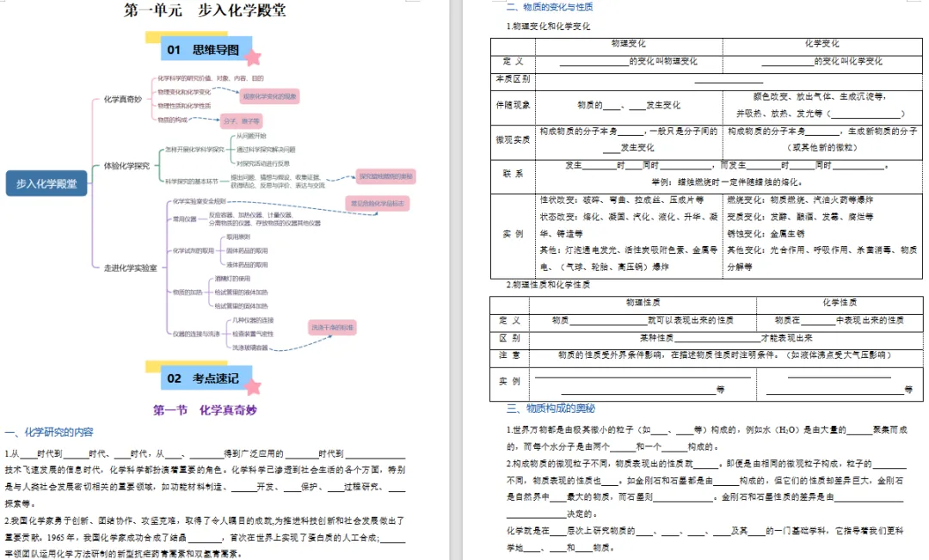Click '燃烧变化：物质燃烧、汽油火药等爆炸' text
This screenshot has height=560, width=929.
point(801,200)
